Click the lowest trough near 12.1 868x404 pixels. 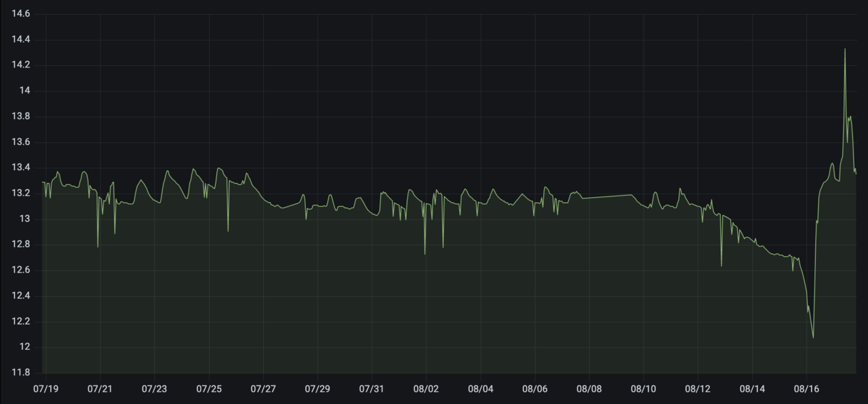(813, 337)
